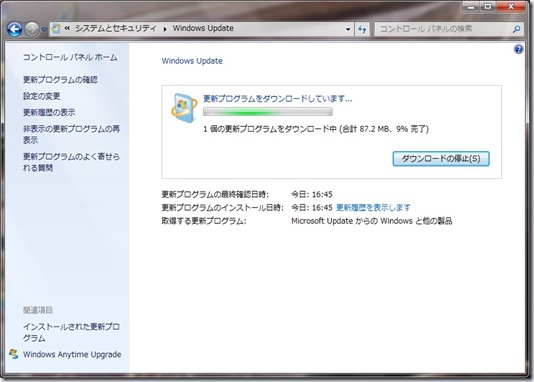534x382 pixels.
Task: Open Windows Anytime Upgrade link
Action: click(x=72, y=354)
